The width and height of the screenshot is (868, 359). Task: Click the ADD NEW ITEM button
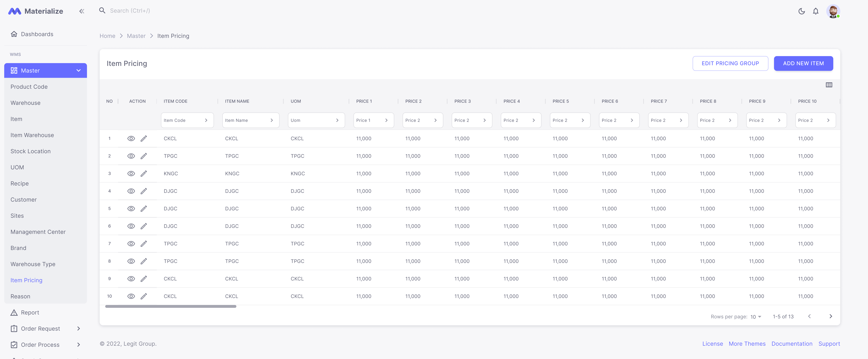click(x=803, y=63)
